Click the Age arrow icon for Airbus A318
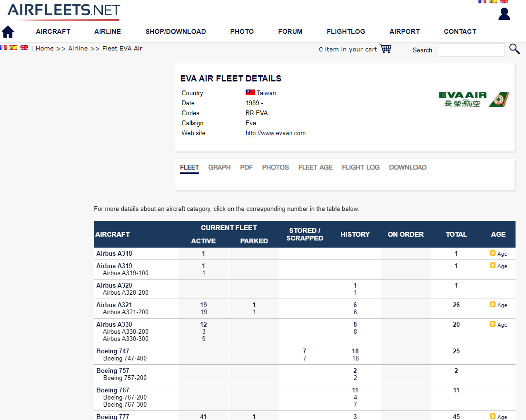This screenshot has width=526, height=420. (493, 253)
